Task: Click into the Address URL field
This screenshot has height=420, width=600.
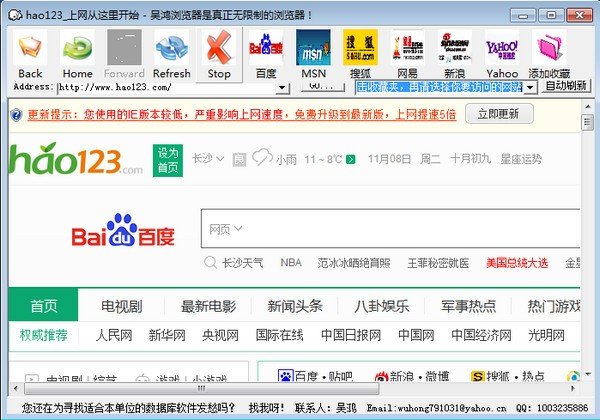Action: pyautogui.click(x=167, y=88)
